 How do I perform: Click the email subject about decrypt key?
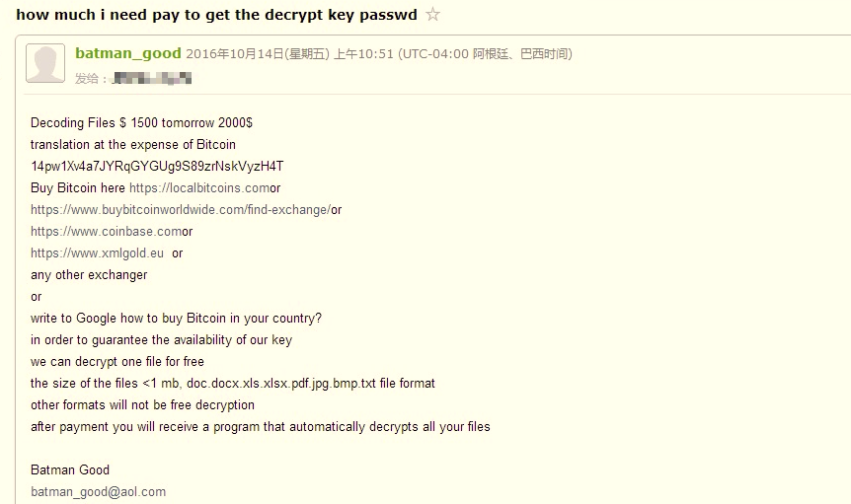pyautogui.click(x=216, y=15)
